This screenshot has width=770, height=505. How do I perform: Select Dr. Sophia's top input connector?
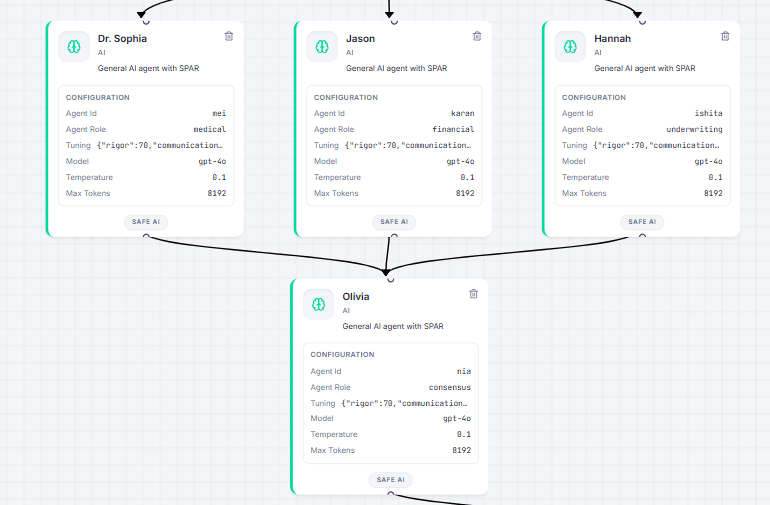tap(146, 21)
